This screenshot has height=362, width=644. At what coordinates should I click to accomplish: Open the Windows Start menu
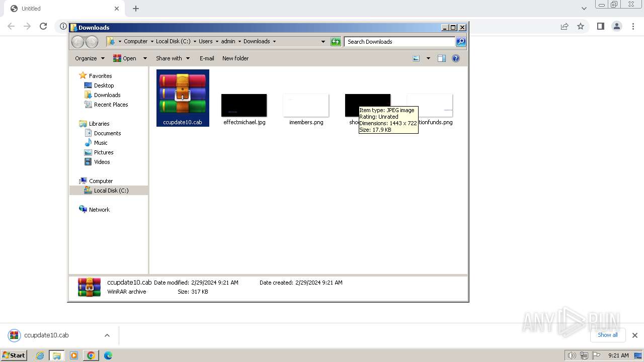pyautogui.click(x=14, y=355)
